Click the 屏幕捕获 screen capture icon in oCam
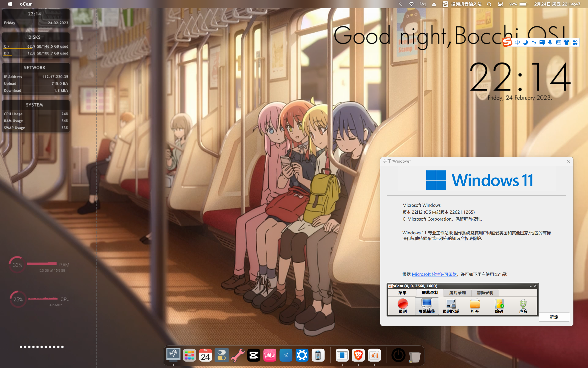The image size is (588, 368). (x=427, y=306)
